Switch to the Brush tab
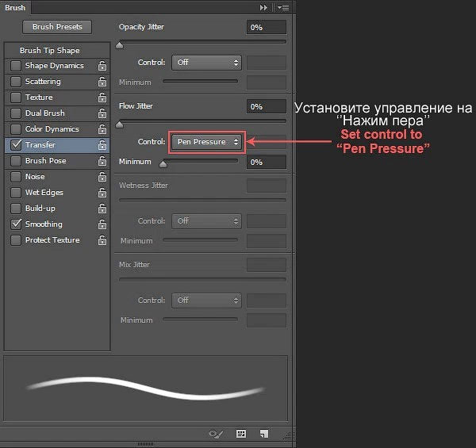 15,7
